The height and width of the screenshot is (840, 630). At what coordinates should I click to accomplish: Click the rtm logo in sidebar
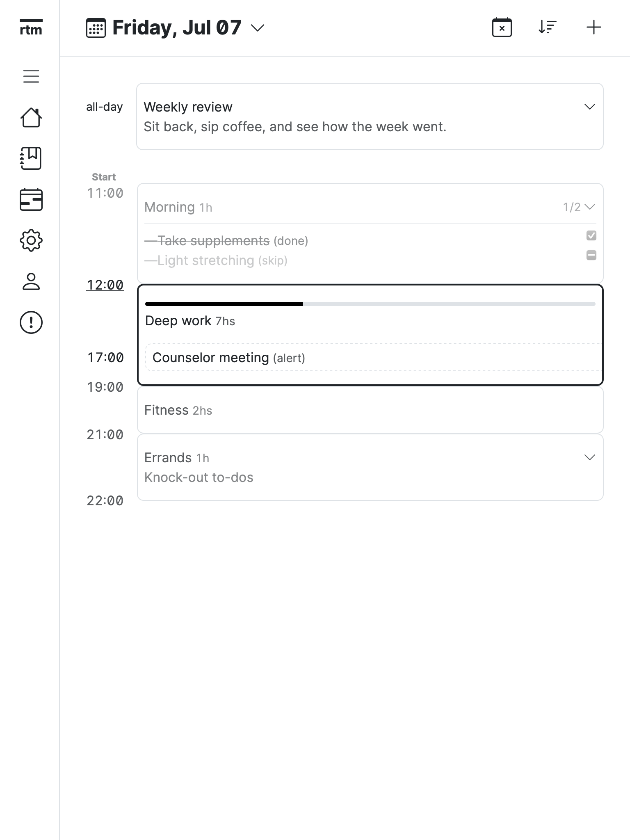pyautogui.click(x=31, y=28)
